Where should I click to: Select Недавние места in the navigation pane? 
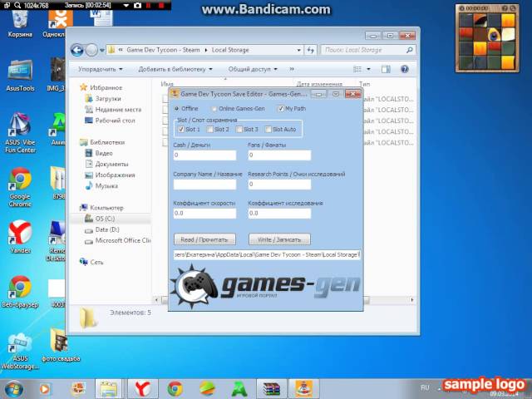click(x=113, y=110)
